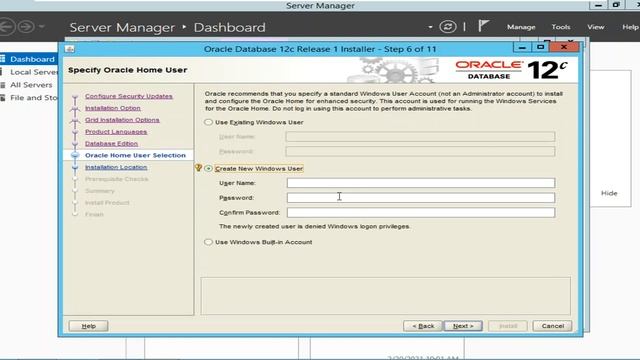Minimize the Oracle installer window

[522, 48]
